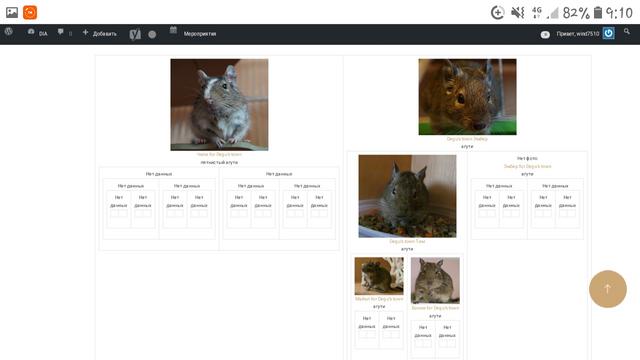This screenshot has width=640, height=360.
Task: Open the Мероприятия events menu
Action: click(x=200, y=34)
